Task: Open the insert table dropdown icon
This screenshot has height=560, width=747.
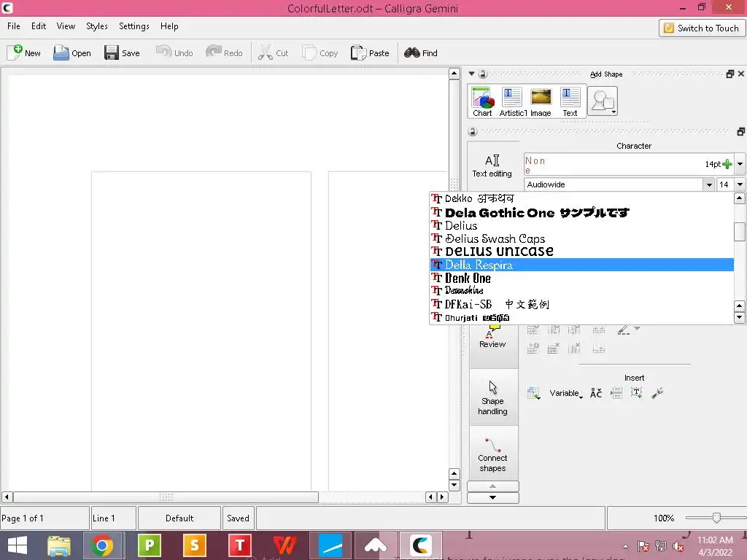Action: (533, 393)
